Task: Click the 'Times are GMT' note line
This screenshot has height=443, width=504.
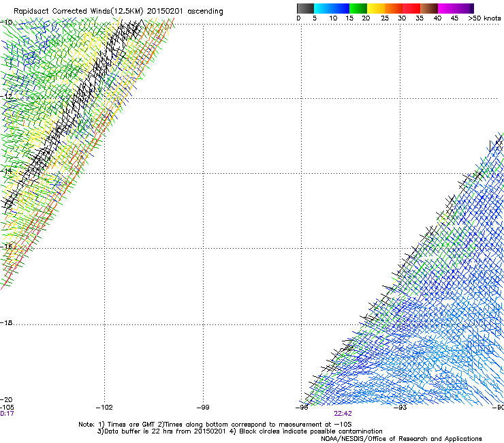Action: [x=215, y=425]
